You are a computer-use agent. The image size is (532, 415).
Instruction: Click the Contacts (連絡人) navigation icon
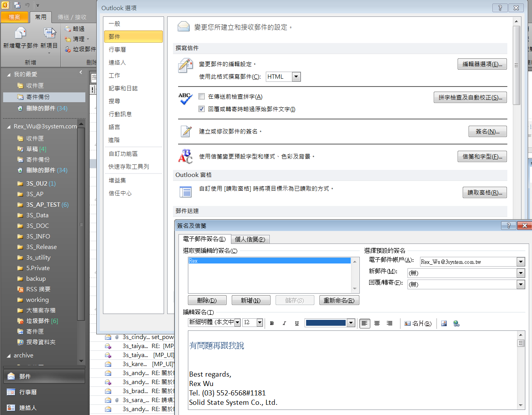pyautogui.click(x=11, y=408)
